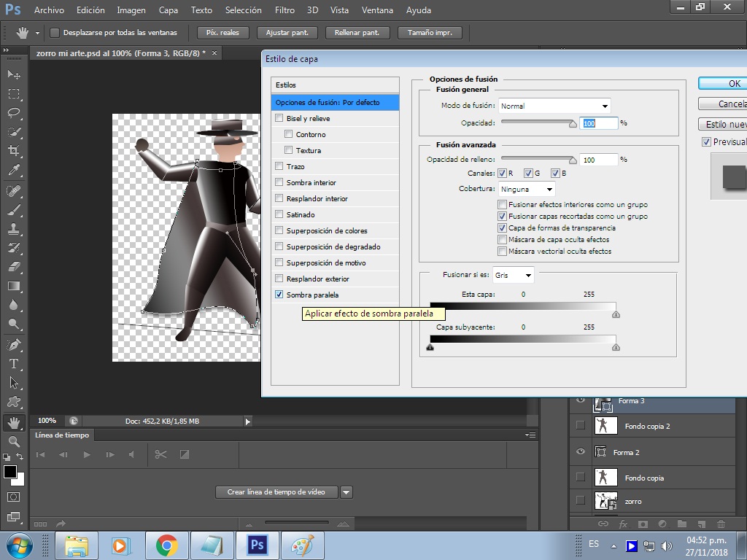Open the Archivo menu

[x=49, y=10]
